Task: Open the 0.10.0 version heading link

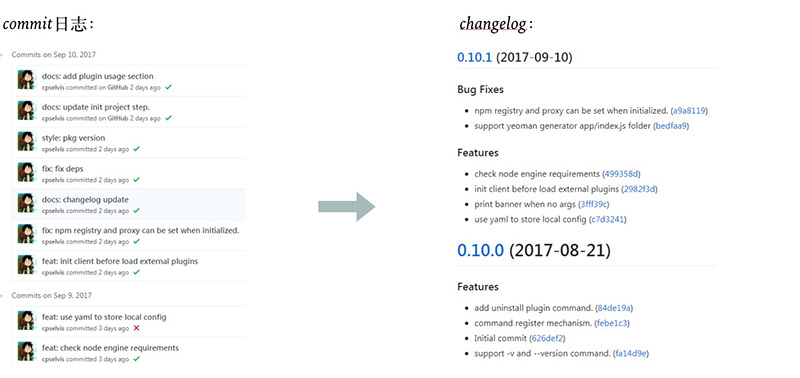Action: click(x=481, y=250)
